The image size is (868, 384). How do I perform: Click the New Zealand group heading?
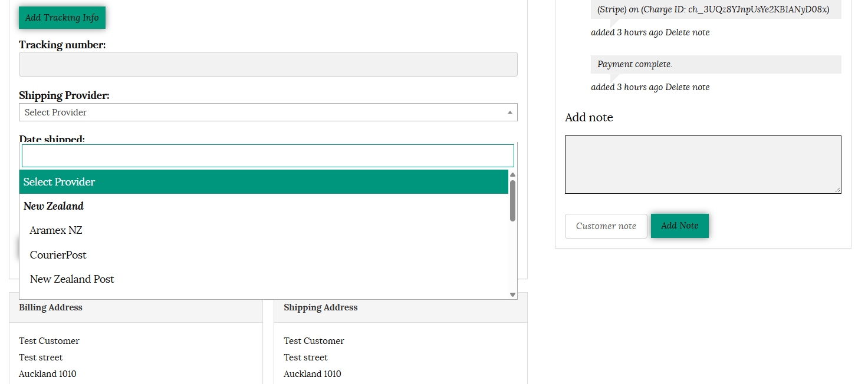pos(54,206)
